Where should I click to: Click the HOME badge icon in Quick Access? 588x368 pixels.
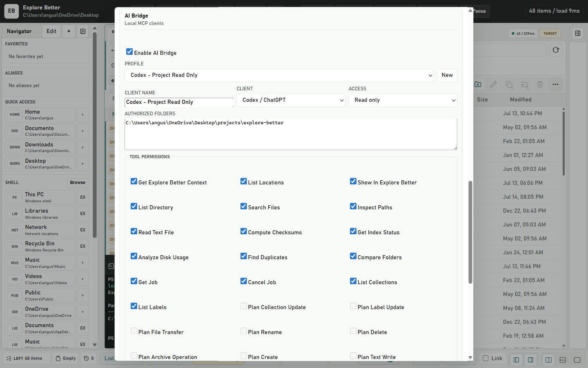[x=15, y=114]
